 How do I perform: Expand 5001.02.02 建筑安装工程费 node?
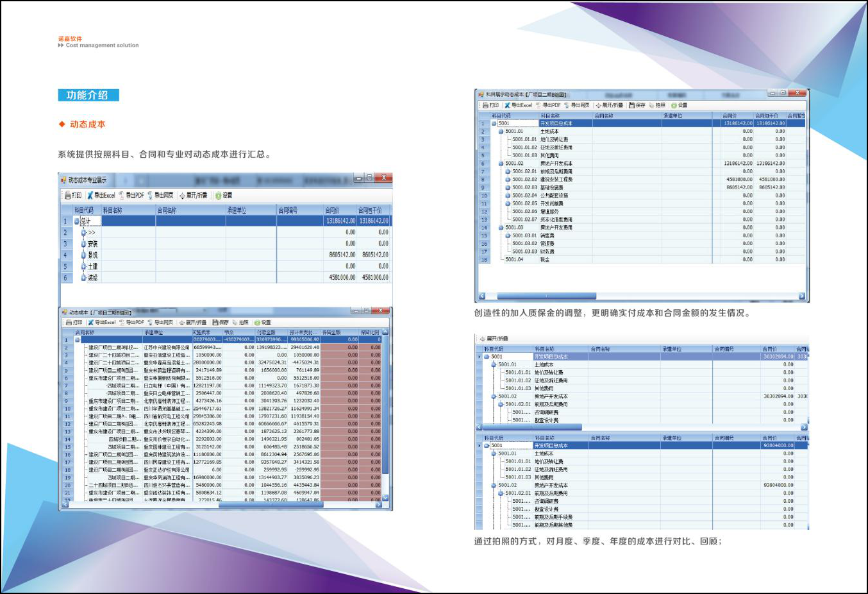[508, 180]
